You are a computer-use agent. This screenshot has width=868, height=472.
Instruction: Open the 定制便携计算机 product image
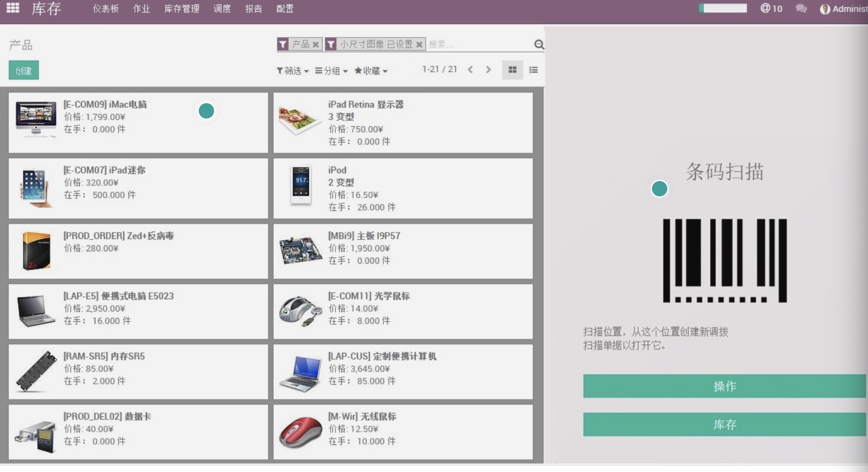point(300,374)
